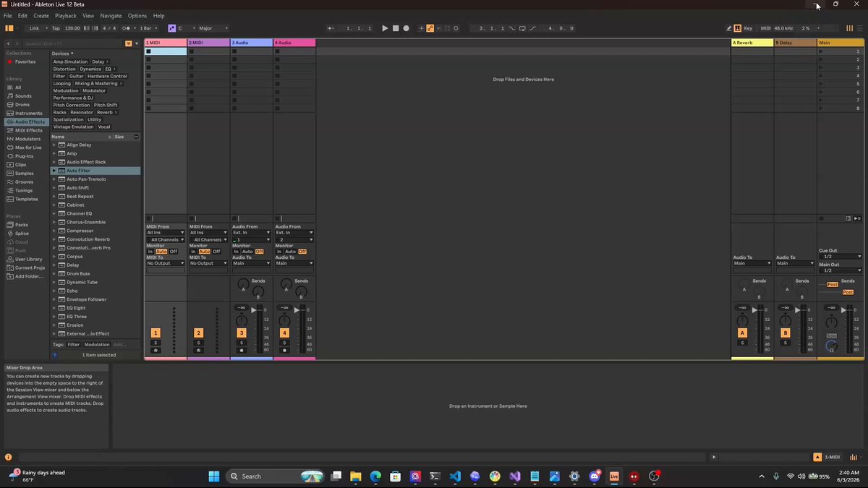The width and height of the screenshot is (868, 488).
Task: Open the Major scale dropdown
Action: [213, 28]
